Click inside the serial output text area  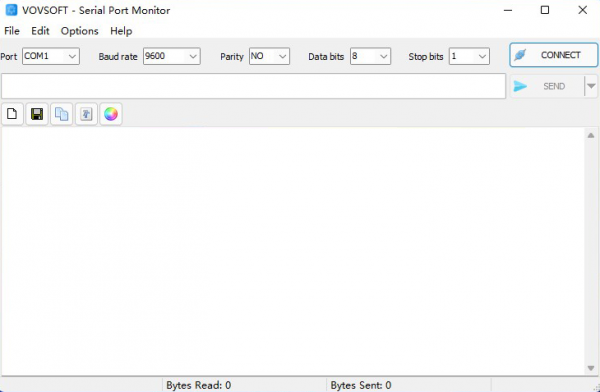click(x=293, y=251)
